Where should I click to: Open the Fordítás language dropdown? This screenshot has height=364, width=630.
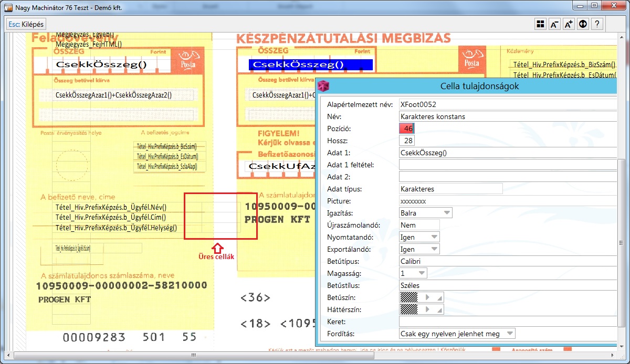coord(457,334)
